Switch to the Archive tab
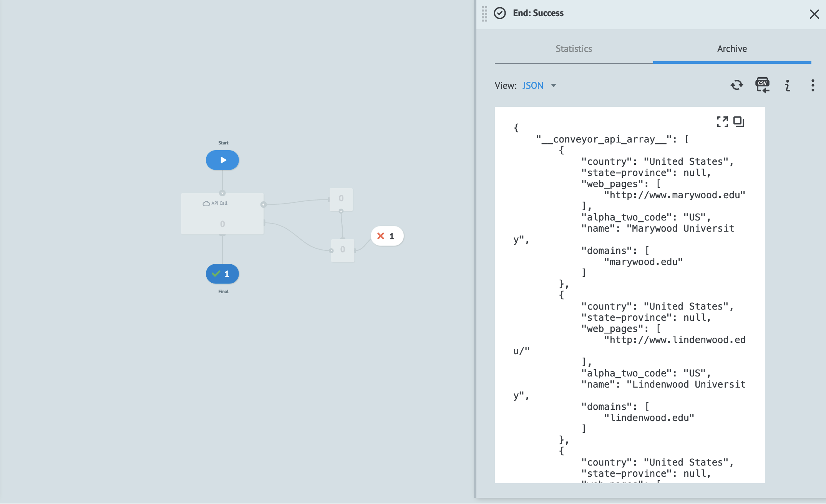Image resolution: width=826 pixels, height=504 pixels. point(731,49)
